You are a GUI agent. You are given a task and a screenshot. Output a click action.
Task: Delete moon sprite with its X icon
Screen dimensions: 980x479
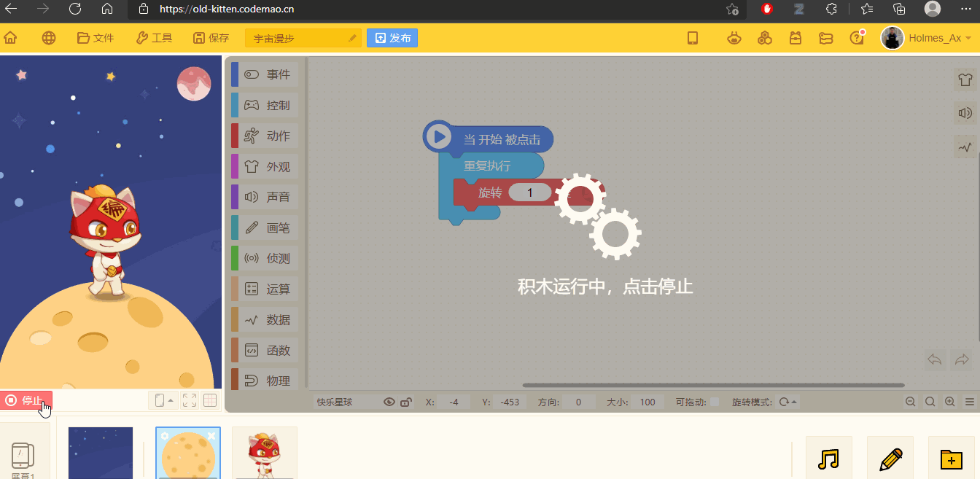pyautogui.click(x=211, y=436)
